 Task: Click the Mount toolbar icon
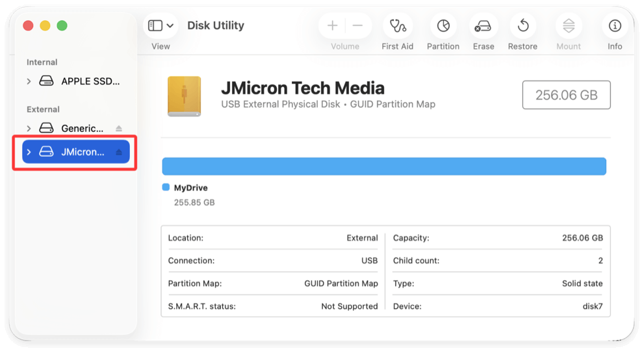pyautogui.click(x=569, y=26)
